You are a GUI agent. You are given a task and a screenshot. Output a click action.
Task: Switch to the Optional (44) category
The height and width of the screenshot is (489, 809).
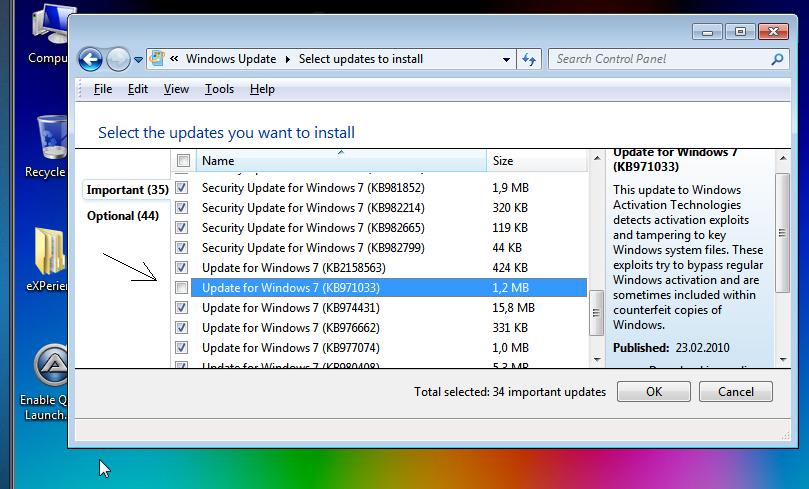(123, 216)
